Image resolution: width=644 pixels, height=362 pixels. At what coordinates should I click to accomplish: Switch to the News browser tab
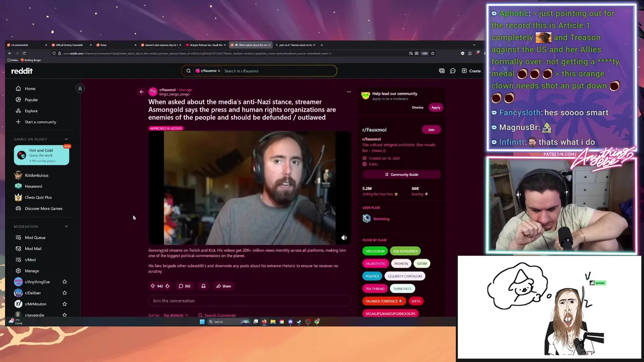coord(117,45)
